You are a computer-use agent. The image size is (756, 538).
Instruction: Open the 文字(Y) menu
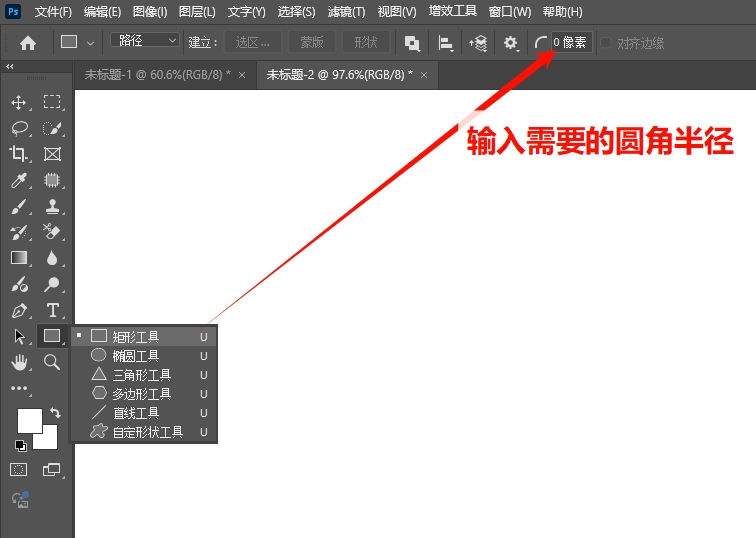point(246,12)
